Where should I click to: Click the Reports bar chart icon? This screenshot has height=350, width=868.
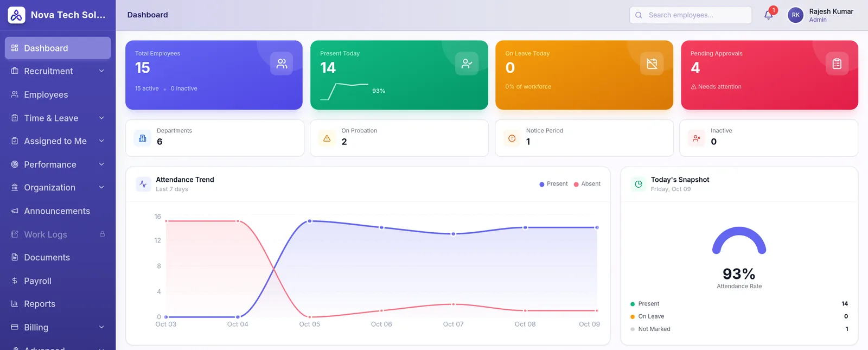(15, 304)
